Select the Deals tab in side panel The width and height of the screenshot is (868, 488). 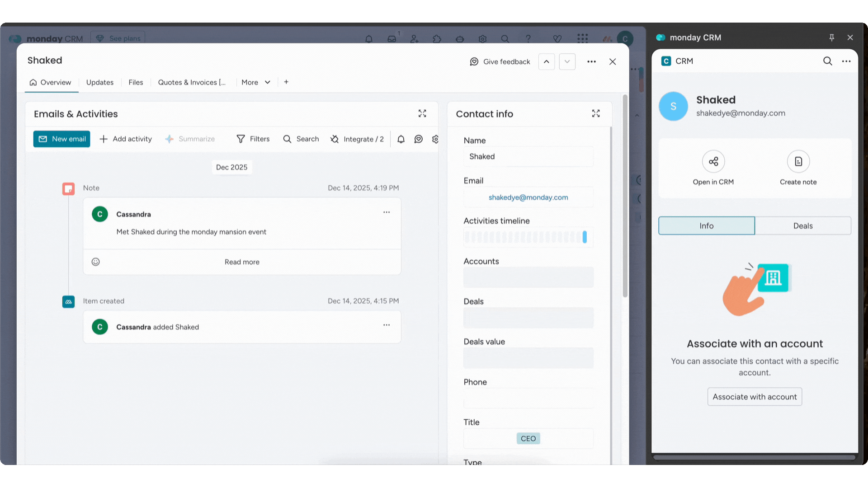click(x=803, y=225)
